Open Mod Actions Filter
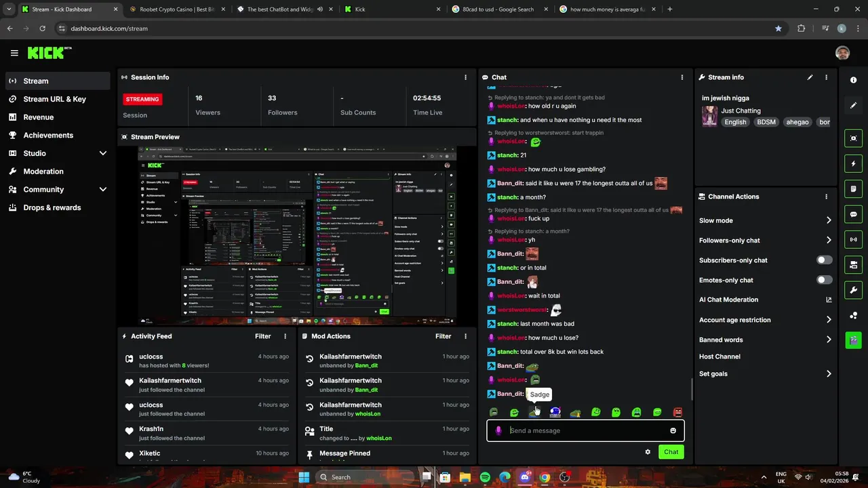The height and width of the screenshot is (488, 868). point(443,336)
